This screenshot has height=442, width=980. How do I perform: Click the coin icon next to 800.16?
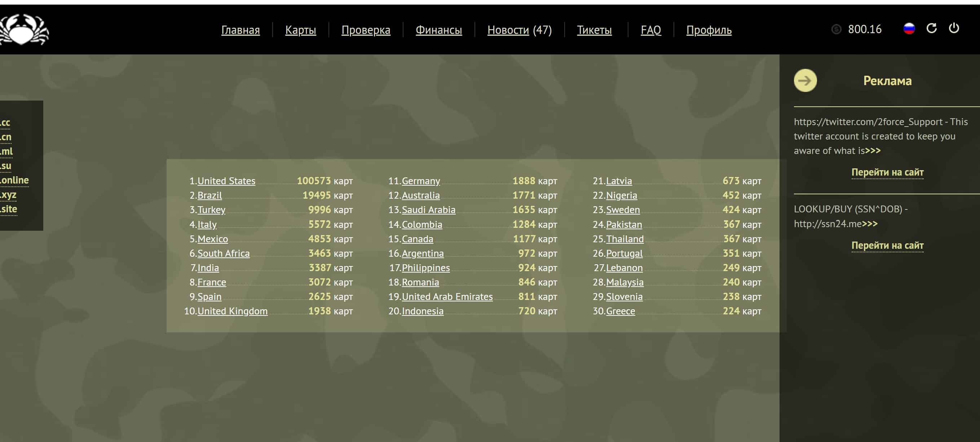click(x=836, y=29)
